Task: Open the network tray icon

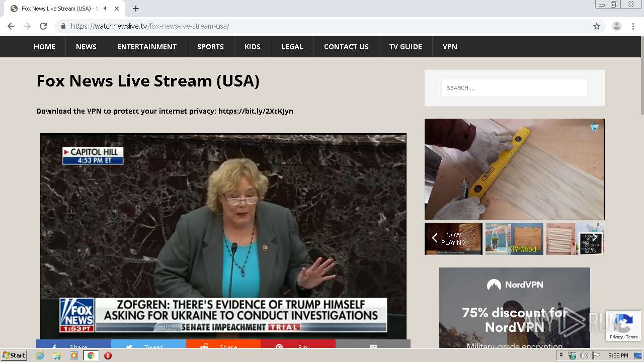Action: pos(572,355)
